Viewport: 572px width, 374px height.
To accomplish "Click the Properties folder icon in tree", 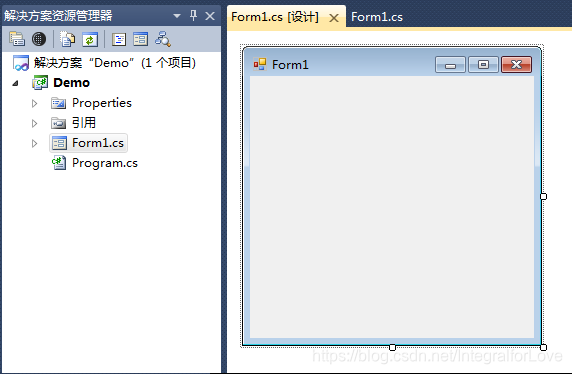I will [x=58, y=103].
